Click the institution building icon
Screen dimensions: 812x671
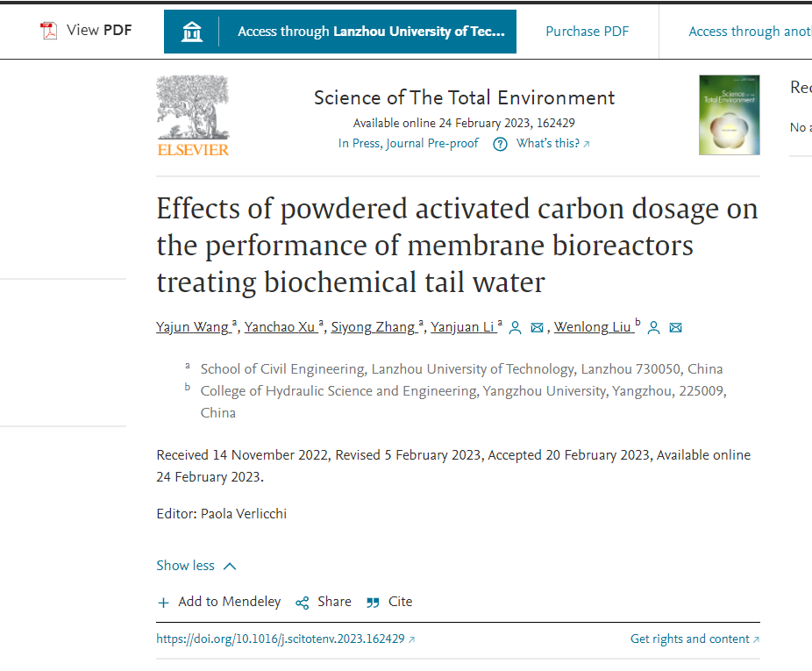[x=191, y=32]
